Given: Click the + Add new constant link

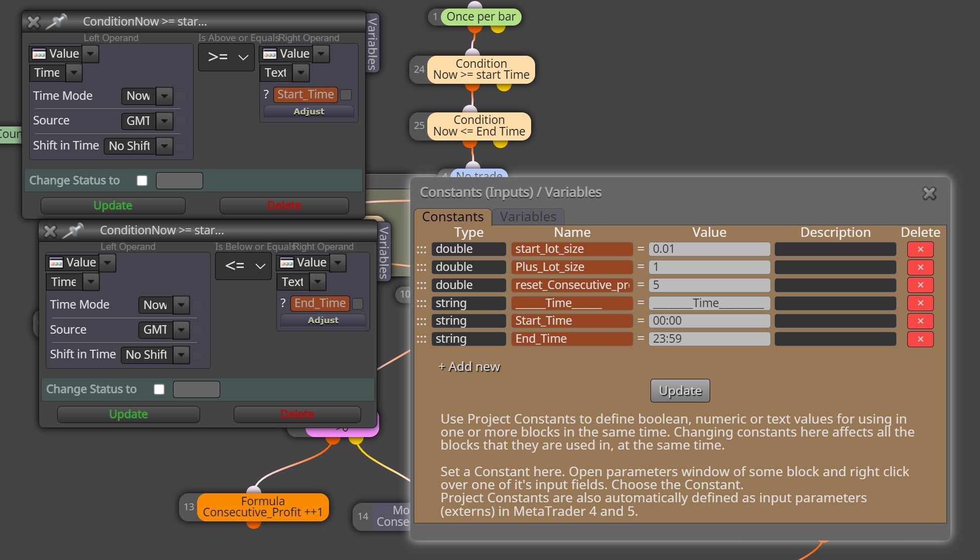Looking at the screenshot, I should point(469,367).
